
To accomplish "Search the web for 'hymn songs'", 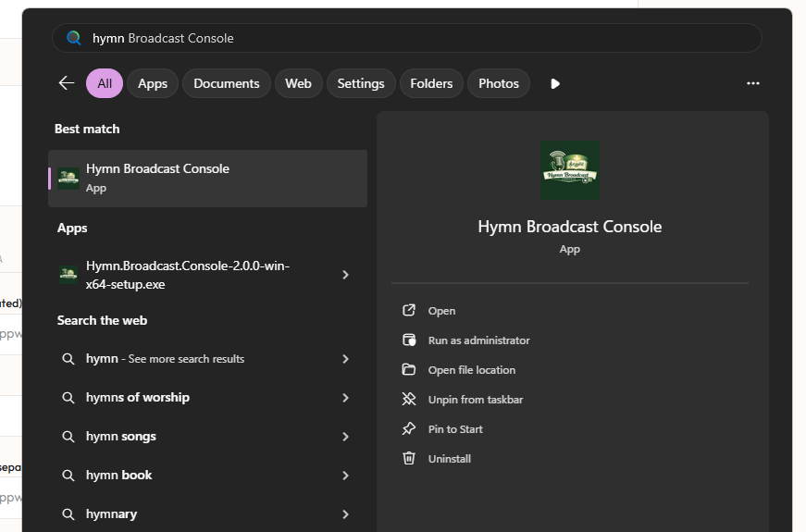I will (207, 437).
